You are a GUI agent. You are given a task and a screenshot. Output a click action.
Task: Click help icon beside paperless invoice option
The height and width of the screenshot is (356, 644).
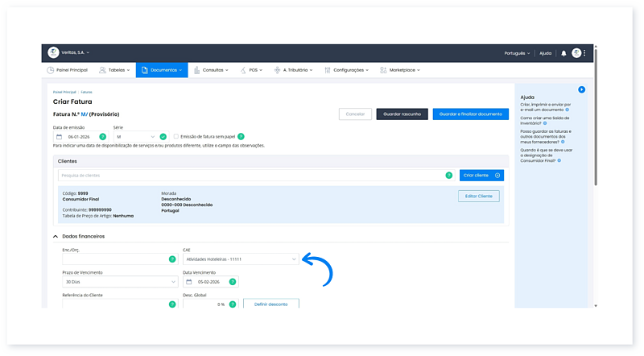coord(240,137)
